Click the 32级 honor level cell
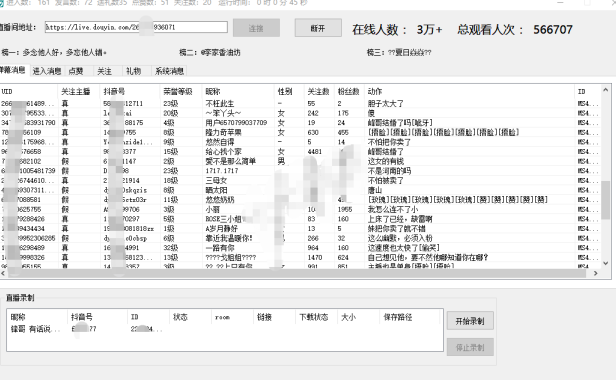The image size is (616, 380). click(170, 248)
